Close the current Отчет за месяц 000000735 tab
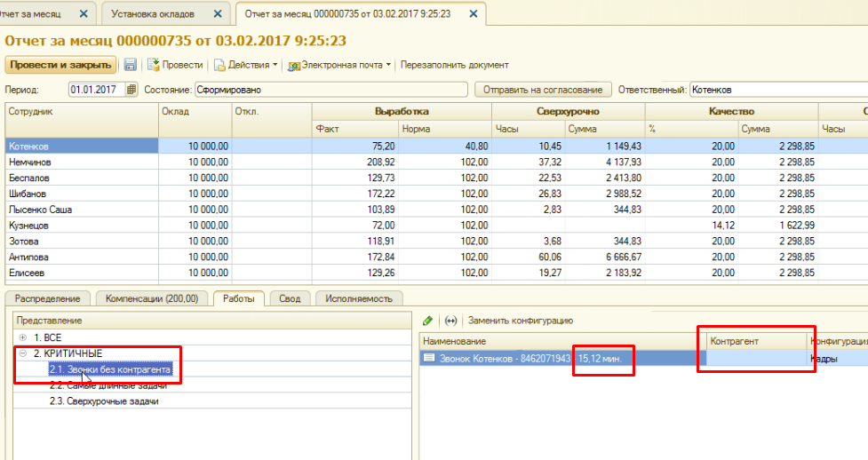 point(473,14)
